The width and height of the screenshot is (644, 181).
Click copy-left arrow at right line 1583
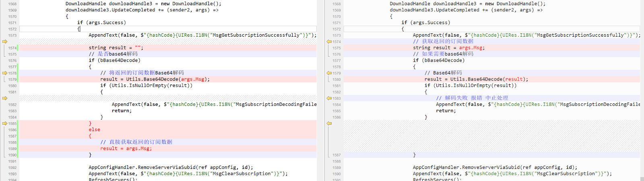(x=329, y=98)
